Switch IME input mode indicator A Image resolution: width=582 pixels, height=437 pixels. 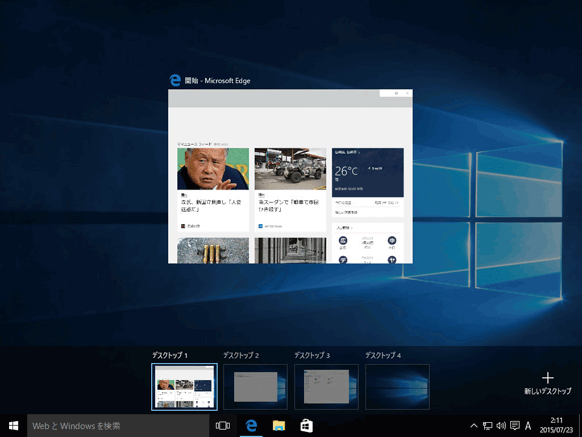click(528, 426)
